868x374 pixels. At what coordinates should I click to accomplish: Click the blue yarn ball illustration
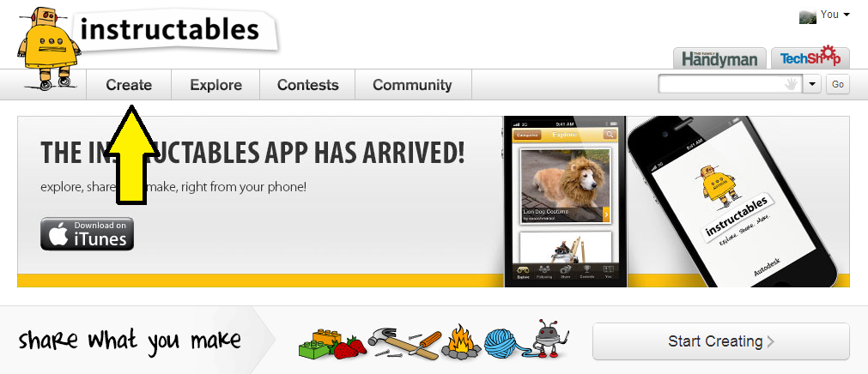coord(503,343)
